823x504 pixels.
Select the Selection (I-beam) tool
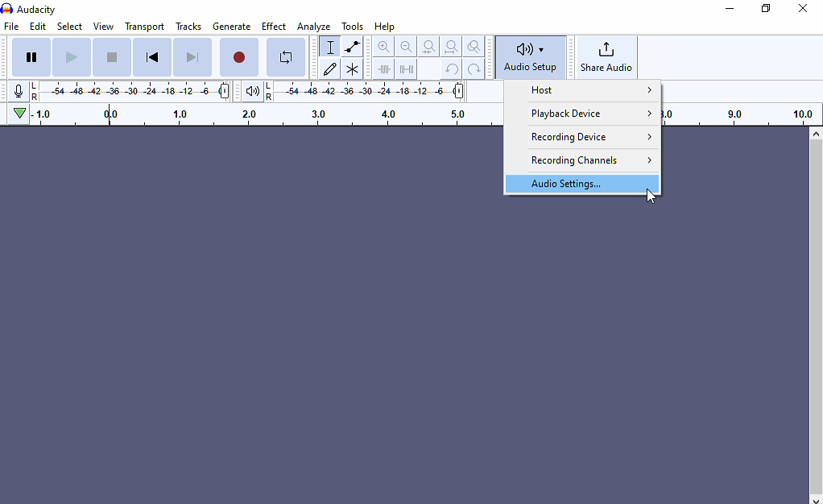pos(330,48)
